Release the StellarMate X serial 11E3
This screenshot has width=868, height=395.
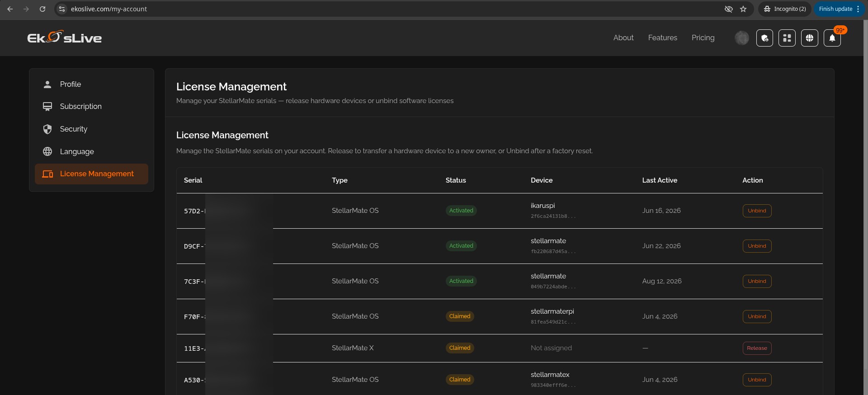[x=757, y=348]
